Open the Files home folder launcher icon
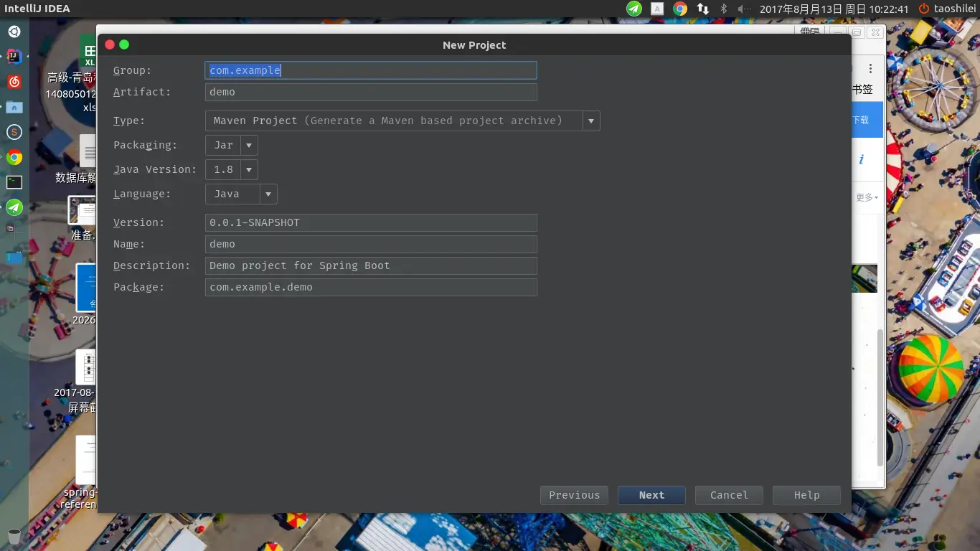The height and width of the screenshot is (551, 980). [14, 107]
